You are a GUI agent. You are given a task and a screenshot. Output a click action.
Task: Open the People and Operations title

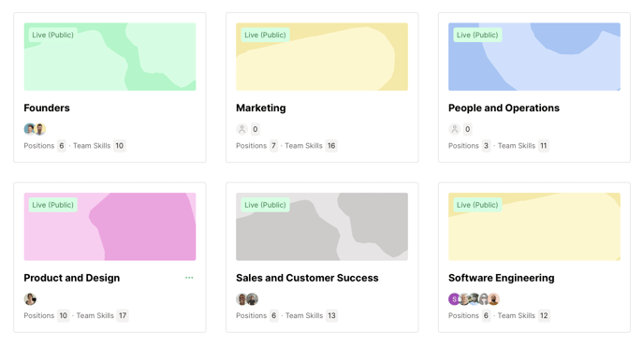pos(504,108)
